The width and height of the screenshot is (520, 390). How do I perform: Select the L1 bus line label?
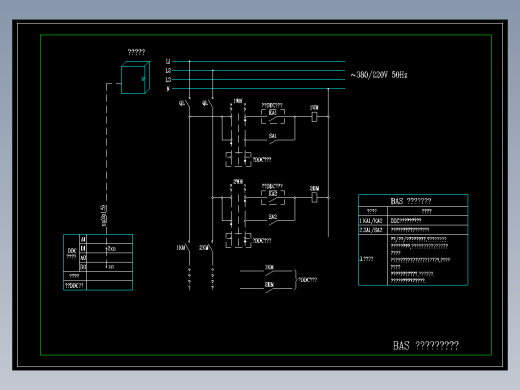point(168,61)
